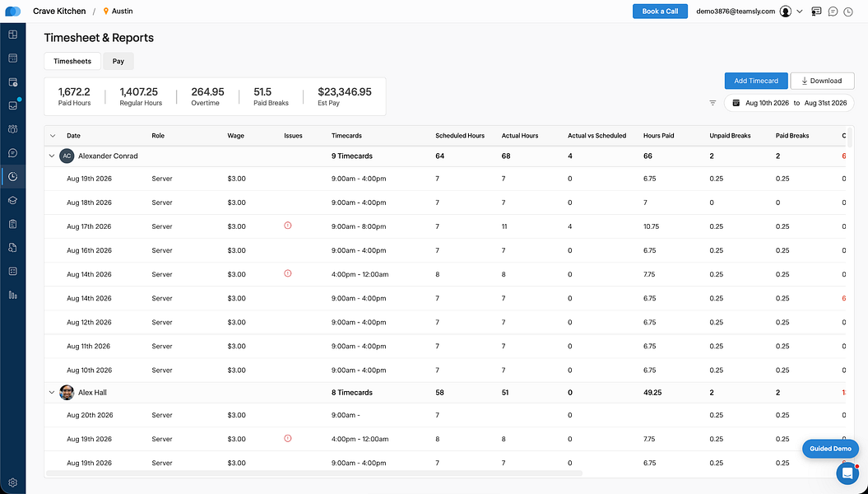
Task: Open the Aug 31st 2026 end date picker
Action: pos(825,103)
